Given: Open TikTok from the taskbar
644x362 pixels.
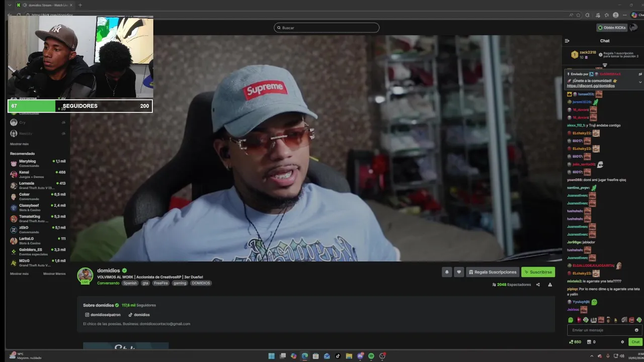Looking at the screenshot, I should tap(338, 356).
